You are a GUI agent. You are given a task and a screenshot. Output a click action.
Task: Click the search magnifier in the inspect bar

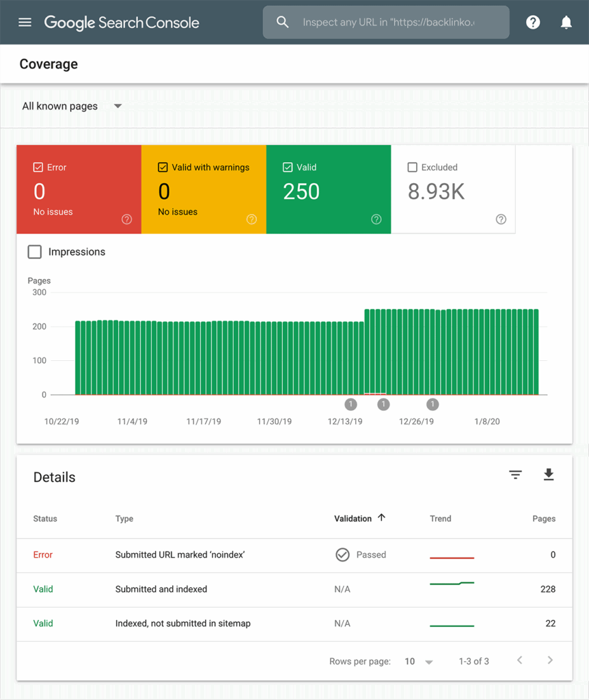(x=282, y=22)
